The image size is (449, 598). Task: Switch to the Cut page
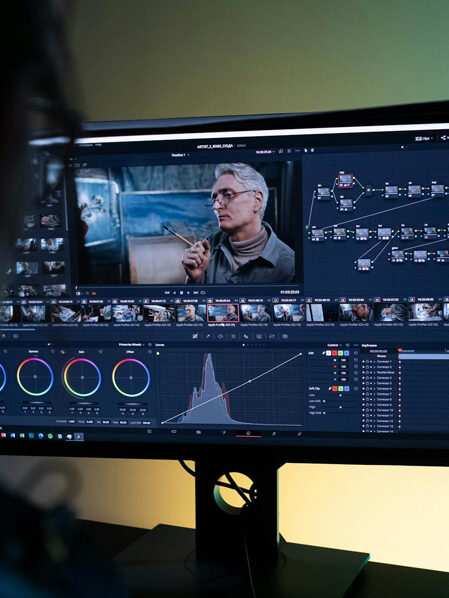tap(174, 432)
